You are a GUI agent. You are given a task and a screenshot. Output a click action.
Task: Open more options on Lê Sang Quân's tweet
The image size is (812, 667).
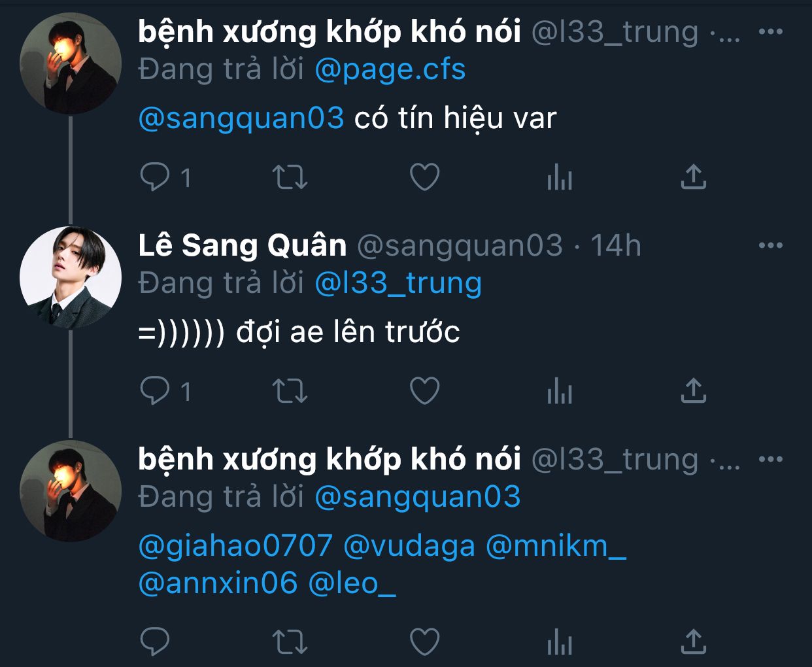coord(771,245)
